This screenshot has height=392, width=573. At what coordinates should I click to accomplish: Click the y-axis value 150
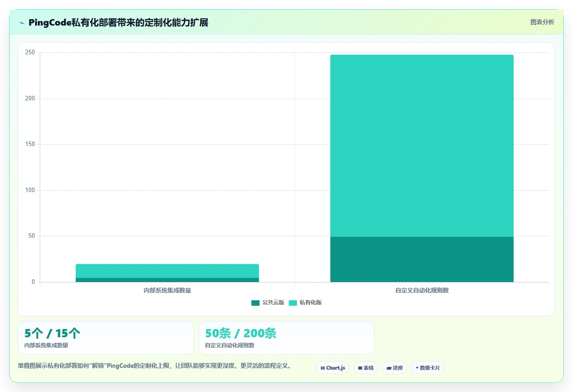click(x=30, y=144)
